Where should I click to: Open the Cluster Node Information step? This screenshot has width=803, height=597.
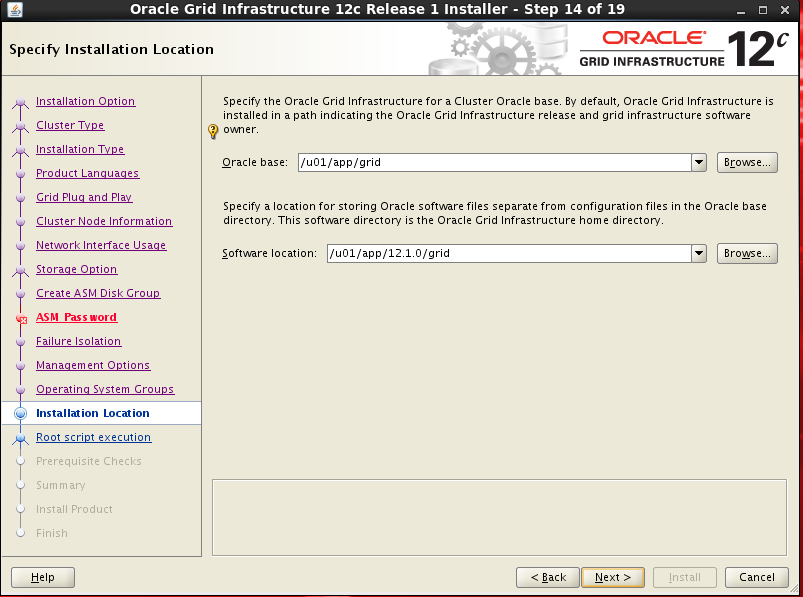(x=104, y=221)
